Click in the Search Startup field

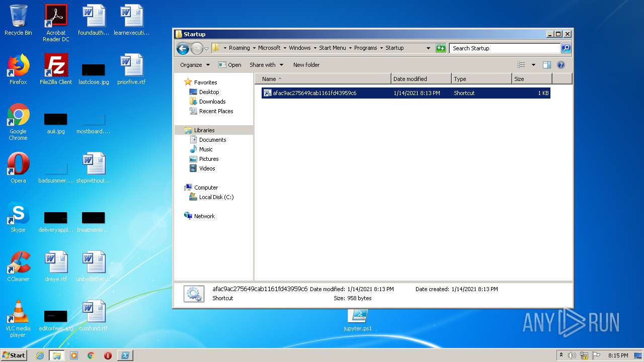(505, 48)
